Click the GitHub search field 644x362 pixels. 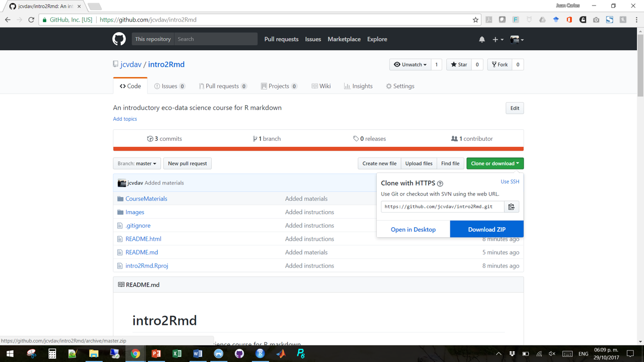pyautogui.click(x=216, y=39)
